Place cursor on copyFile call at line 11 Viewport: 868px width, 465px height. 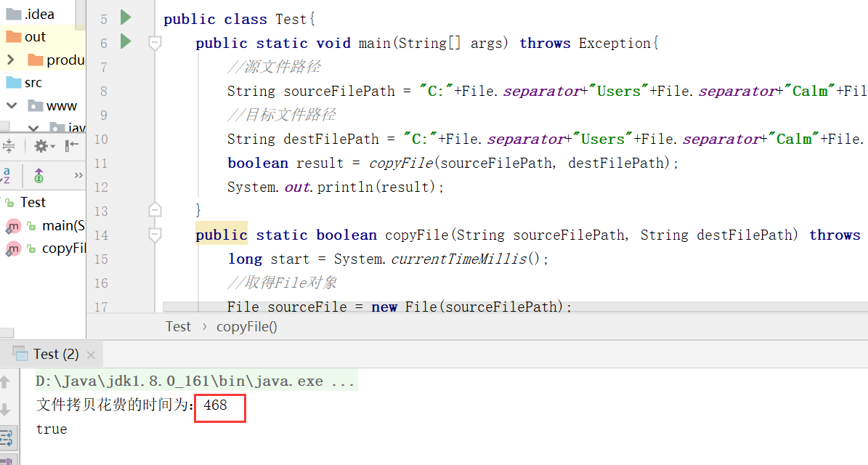401,163
